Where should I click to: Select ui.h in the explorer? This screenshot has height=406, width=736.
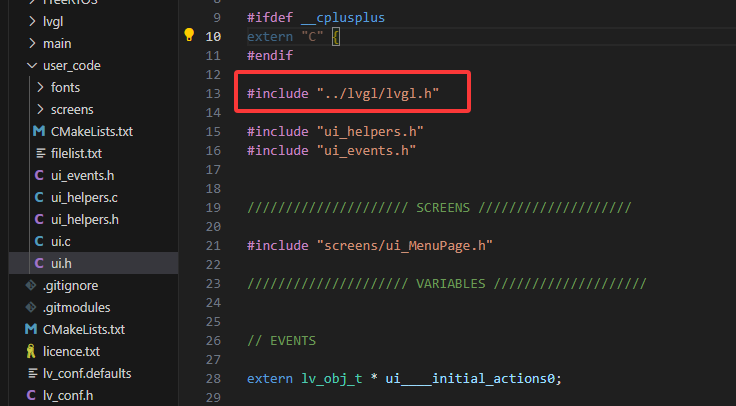(62, 263)
